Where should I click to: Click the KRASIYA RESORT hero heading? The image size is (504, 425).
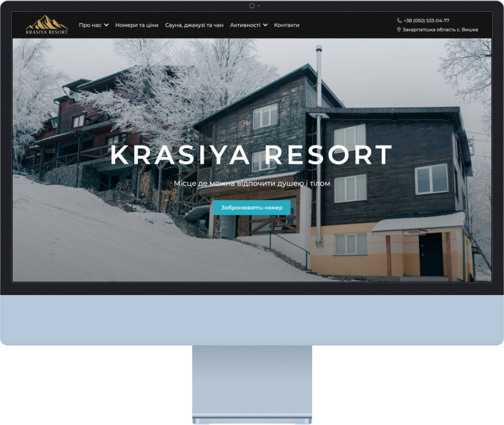tap(251, 155)
